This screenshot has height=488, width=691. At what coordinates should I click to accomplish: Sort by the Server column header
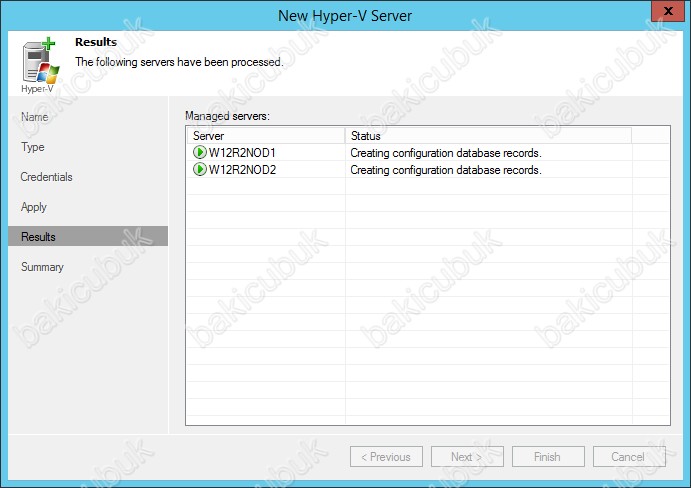point(266,135)
